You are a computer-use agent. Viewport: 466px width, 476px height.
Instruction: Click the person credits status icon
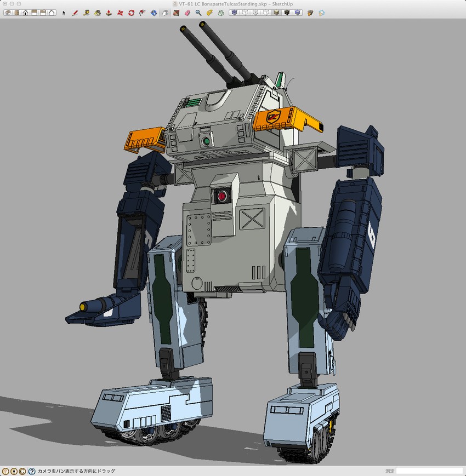click(x=14, y=471)
